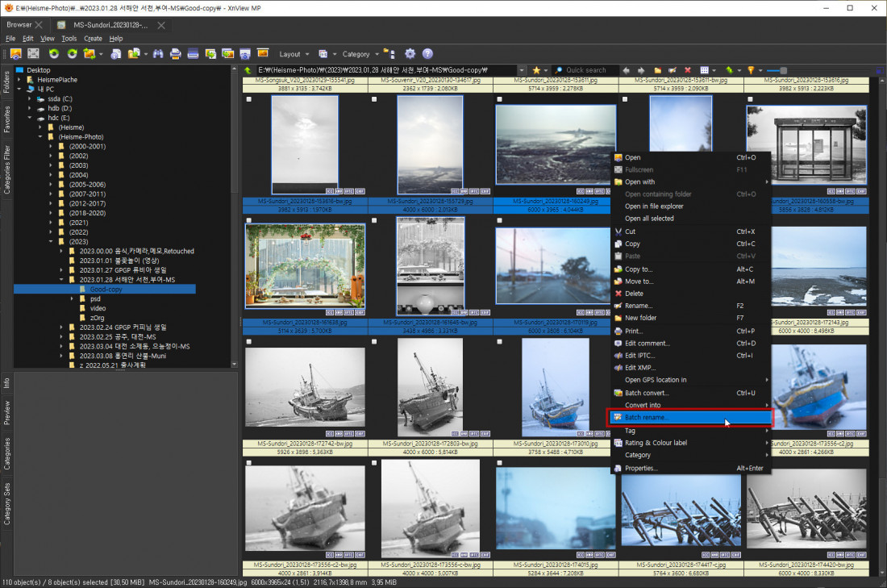Screen dimensions: 887x588
Task: Open settings with the gear icon
Action: (410, 54)
